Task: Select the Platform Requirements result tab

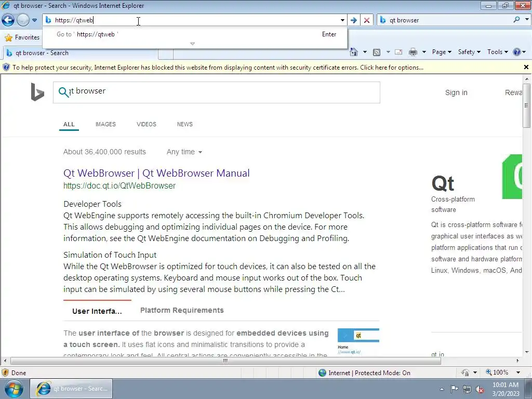Action: (182, 310)
